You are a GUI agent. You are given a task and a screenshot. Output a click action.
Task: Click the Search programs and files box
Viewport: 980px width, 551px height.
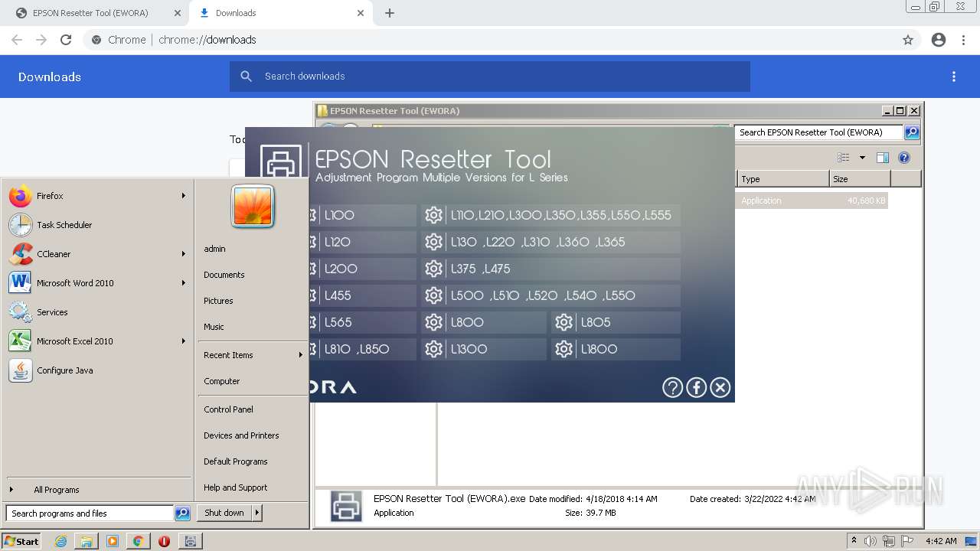(90, 514)
